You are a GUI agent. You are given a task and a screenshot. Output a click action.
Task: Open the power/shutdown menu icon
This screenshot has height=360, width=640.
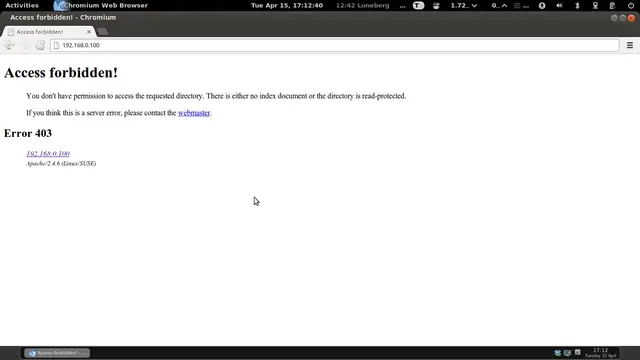[x=631, y=5]
